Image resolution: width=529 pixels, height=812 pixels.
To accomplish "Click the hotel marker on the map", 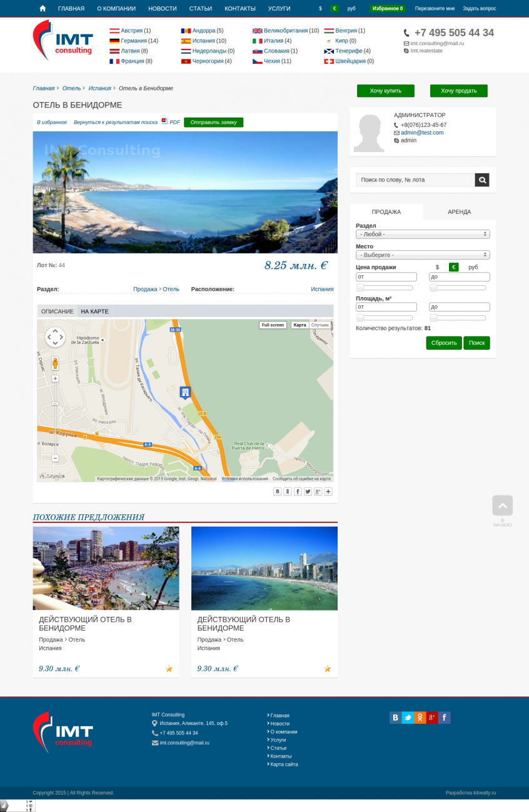I will (184, 392).
